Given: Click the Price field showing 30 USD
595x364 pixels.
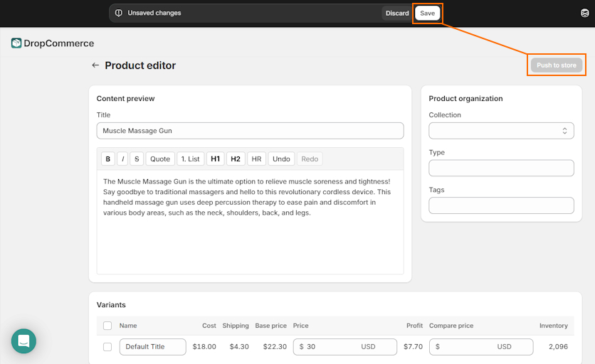Looking at the screenshot, I should click(x=345, y=347).
